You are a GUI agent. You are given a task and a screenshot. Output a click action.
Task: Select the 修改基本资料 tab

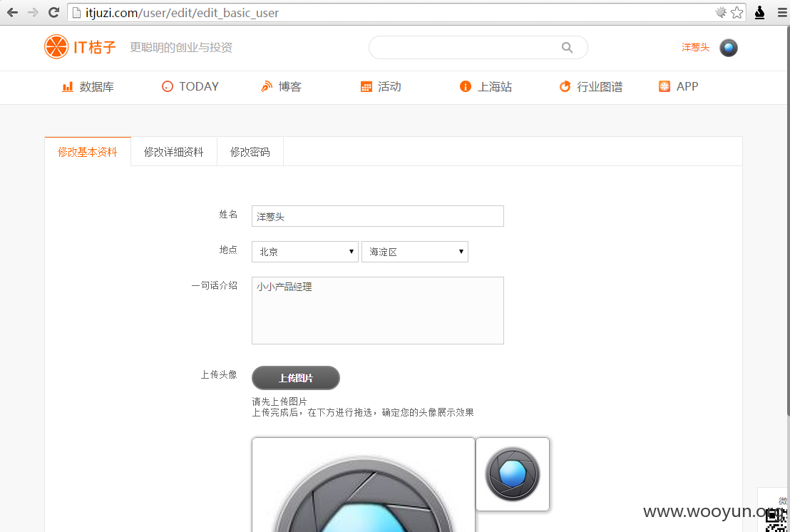88,152
